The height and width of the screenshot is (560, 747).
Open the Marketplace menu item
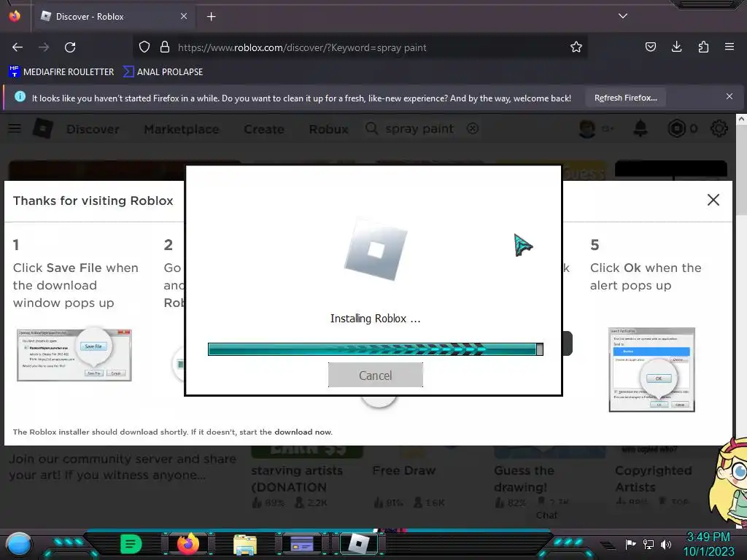point(182,129)
